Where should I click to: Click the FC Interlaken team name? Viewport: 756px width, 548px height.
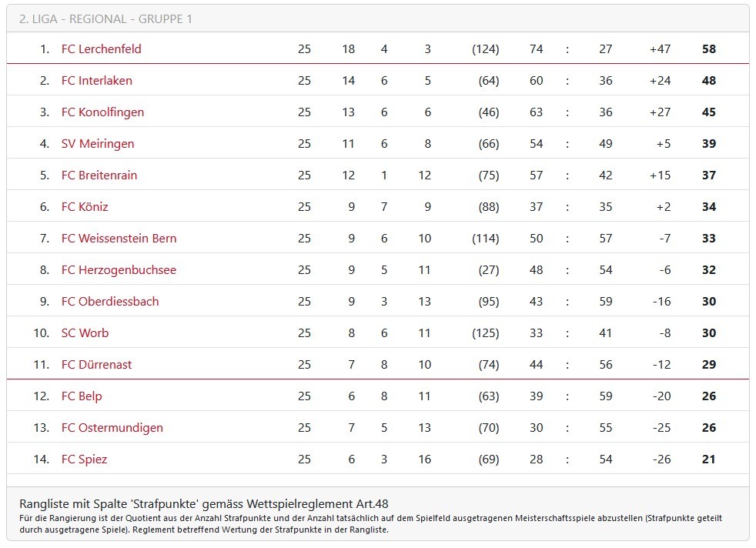[96, 80]
